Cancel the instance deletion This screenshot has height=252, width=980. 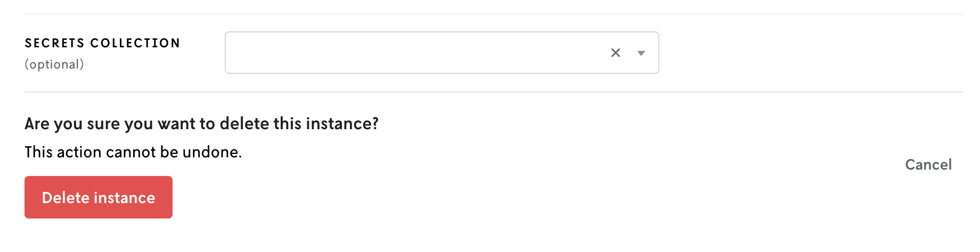(928, 165)
